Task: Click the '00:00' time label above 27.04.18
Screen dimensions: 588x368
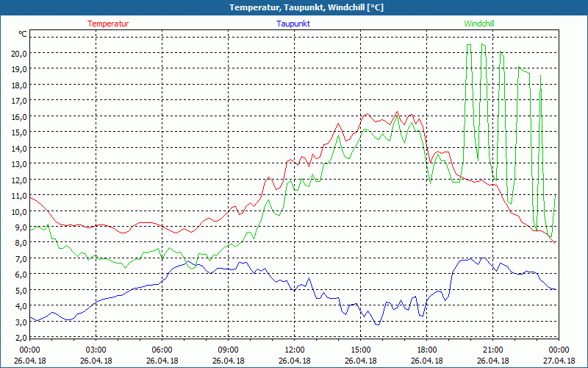Action: pyautogui.click(x=559, y=350)
